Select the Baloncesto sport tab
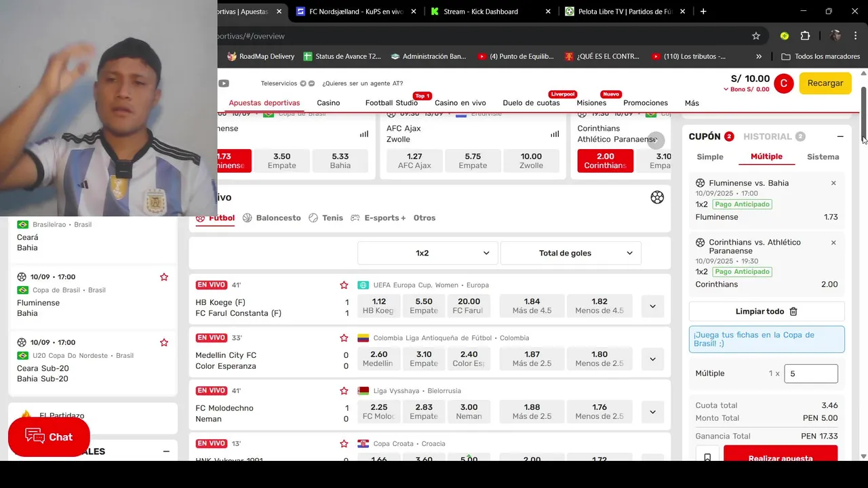This screenshot has height=488, width=868. point(272,218)
